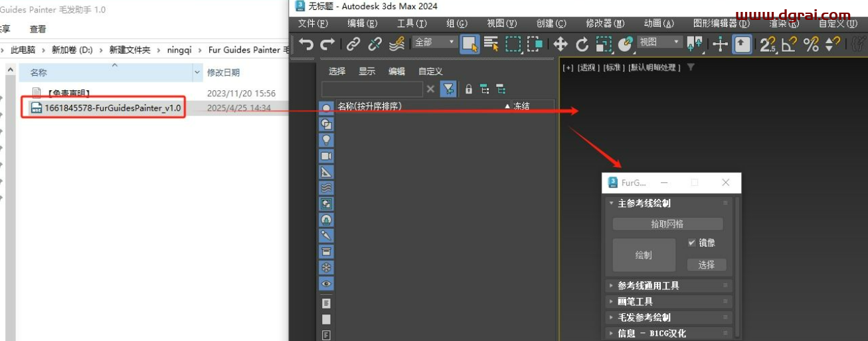Viewport: 868px width, 341px height.
Task: Toggle Window/Crossing selection mode
Action: click(535, 44)
